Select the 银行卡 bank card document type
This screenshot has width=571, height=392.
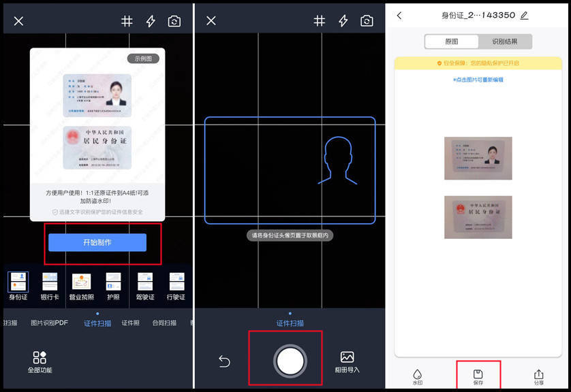50,286
